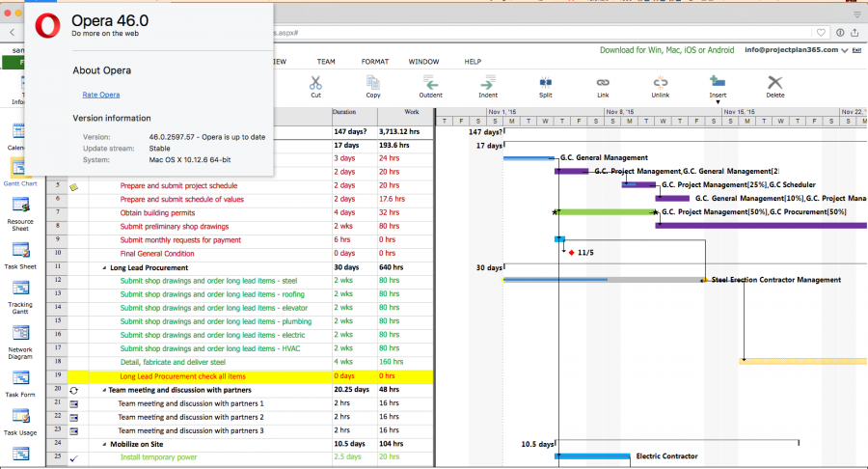Click the calendar icon on row 21
Viewport: 868px width, 469px height.
click(x=73, y=404)
